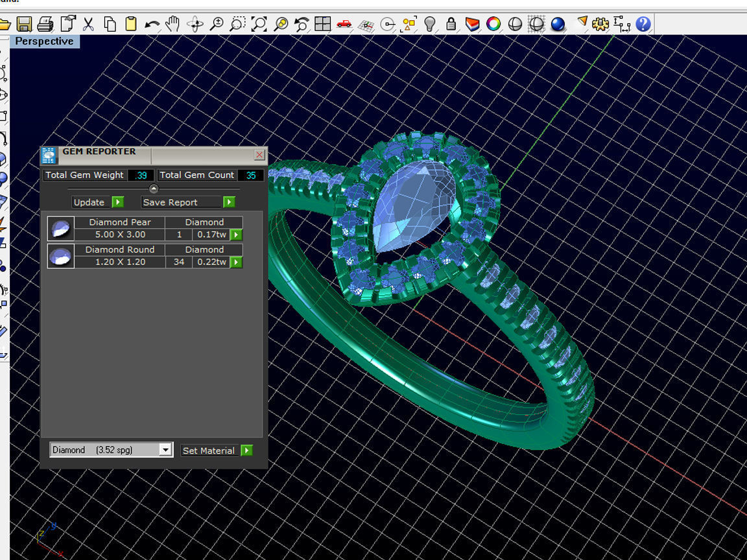Click the Gem Reporter panel icon

tap(49, 156)
